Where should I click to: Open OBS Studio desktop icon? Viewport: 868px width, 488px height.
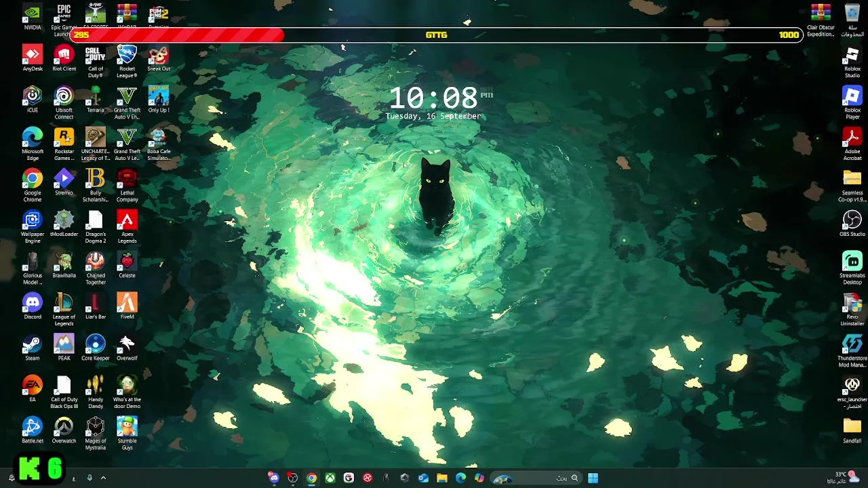[852, 224]
